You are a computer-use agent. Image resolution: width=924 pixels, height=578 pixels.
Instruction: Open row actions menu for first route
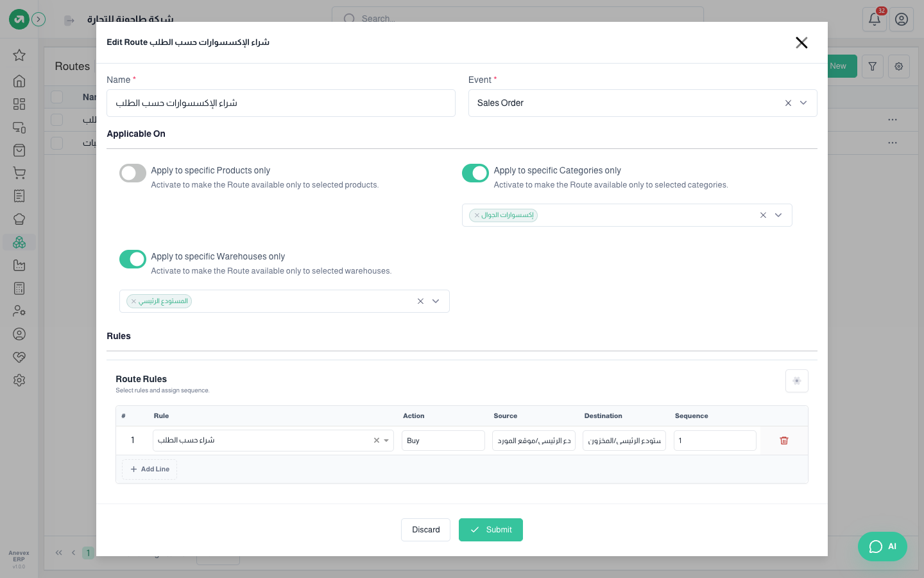893,120
